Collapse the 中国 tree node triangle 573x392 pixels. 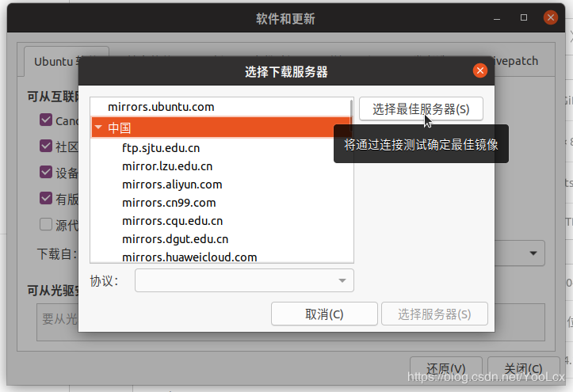(98, 127)
